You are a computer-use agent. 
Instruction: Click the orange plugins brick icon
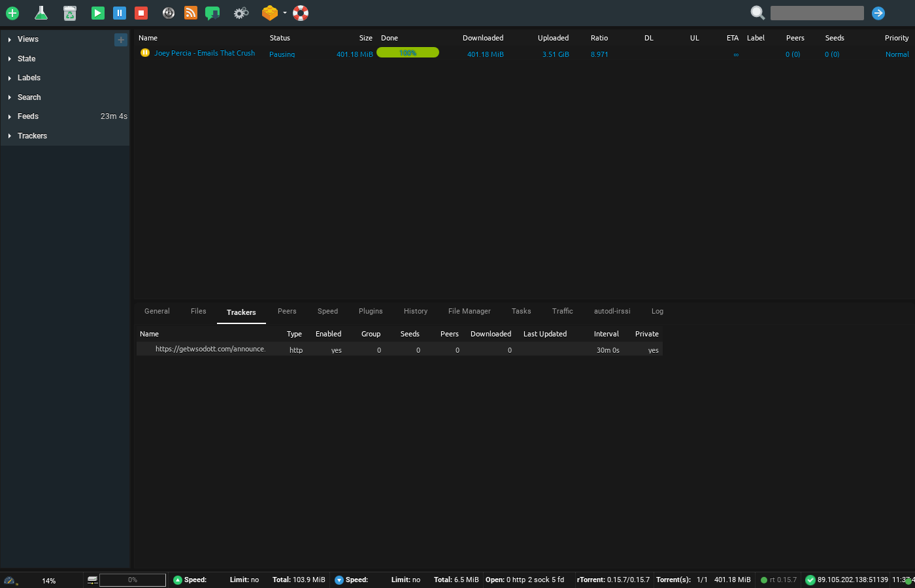(x=269, y=13)
